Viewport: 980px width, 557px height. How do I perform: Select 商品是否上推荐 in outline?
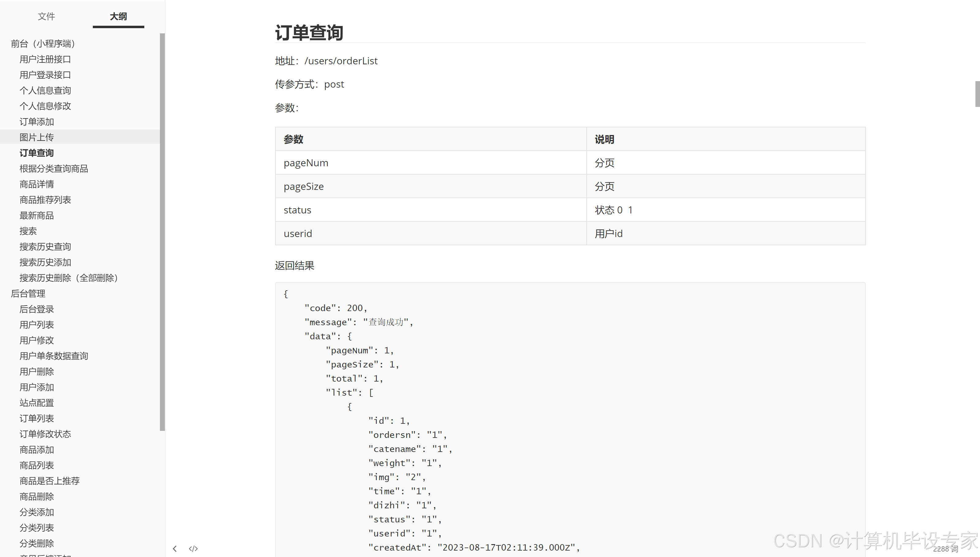[50, 481]
